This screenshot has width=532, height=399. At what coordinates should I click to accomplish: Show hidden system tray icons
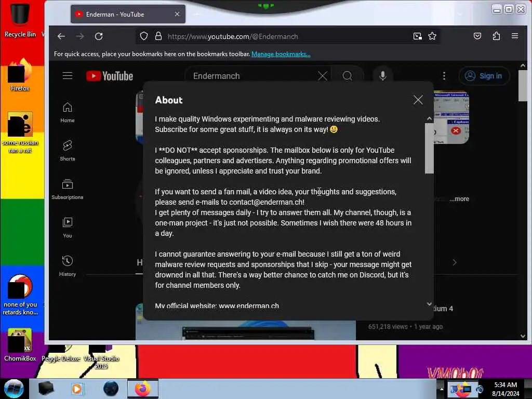coord(442,389)
